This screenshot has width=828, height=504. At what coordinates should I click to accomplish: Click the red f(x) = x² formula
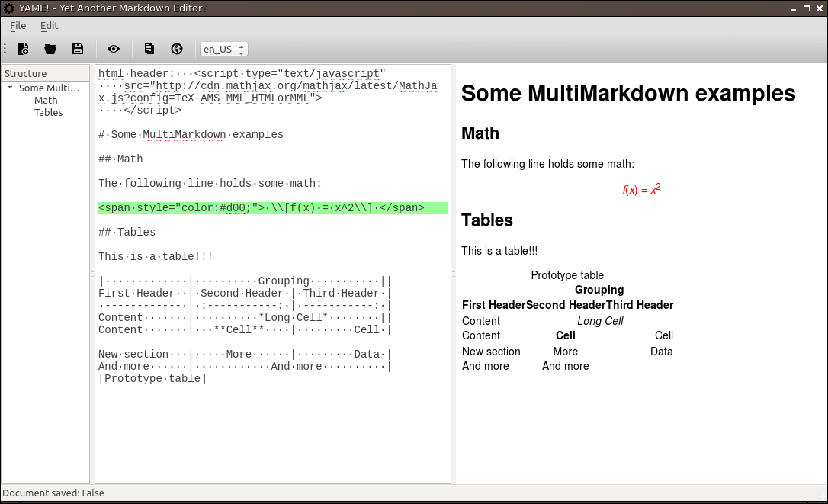[642, 189]
